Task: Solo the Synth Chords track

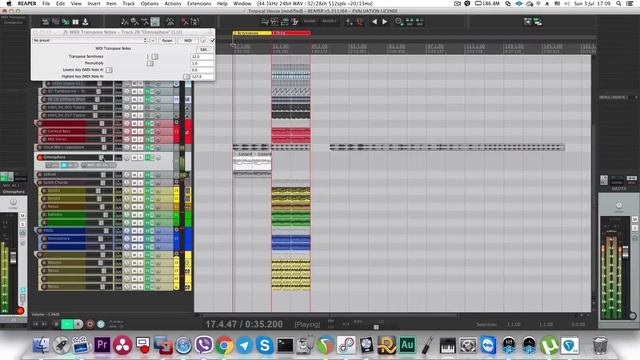Action: (140, 182)
